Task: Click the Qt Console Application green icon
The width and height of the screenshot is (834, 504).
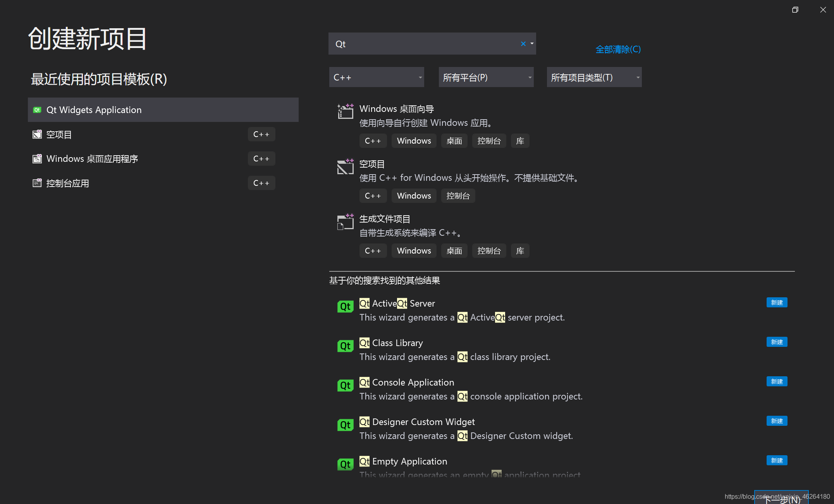Action: [x=345, y=386]
